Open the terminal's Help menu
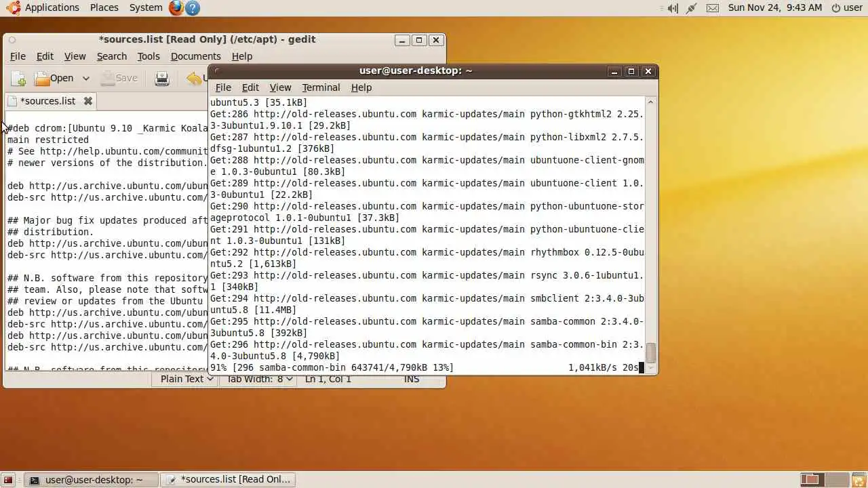868x488 pixels. 361,87
